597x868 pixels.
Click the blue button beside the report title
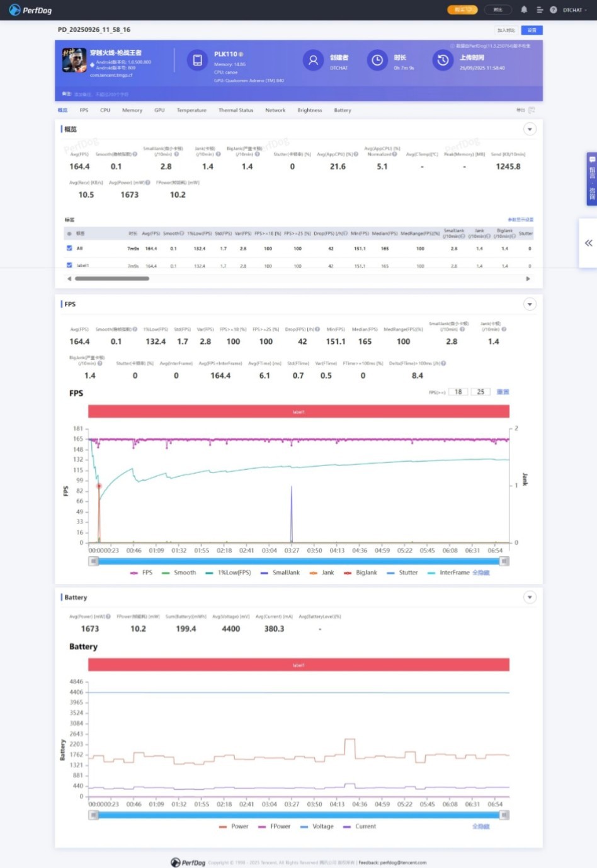pos(532,30)
